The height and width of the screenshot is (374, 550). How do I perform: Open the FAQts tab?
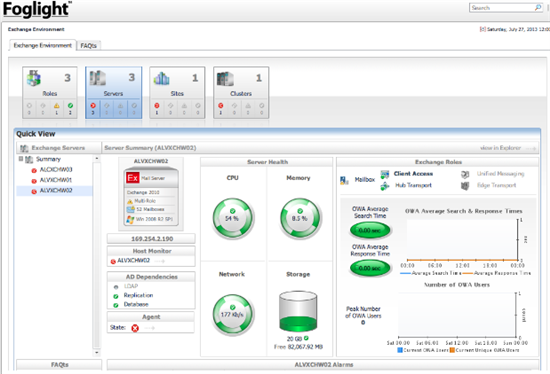coord(88,46)
